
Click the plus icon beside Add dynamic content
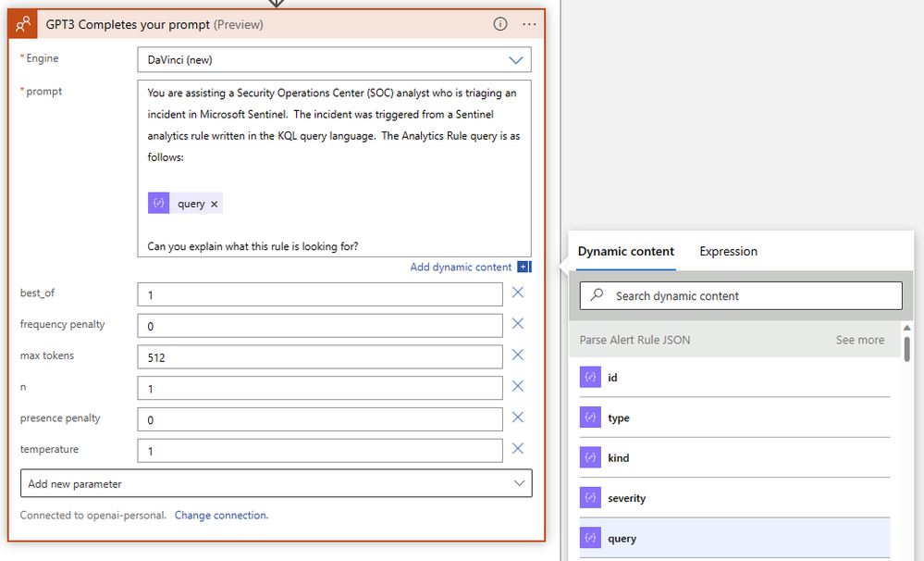[524, 268]
